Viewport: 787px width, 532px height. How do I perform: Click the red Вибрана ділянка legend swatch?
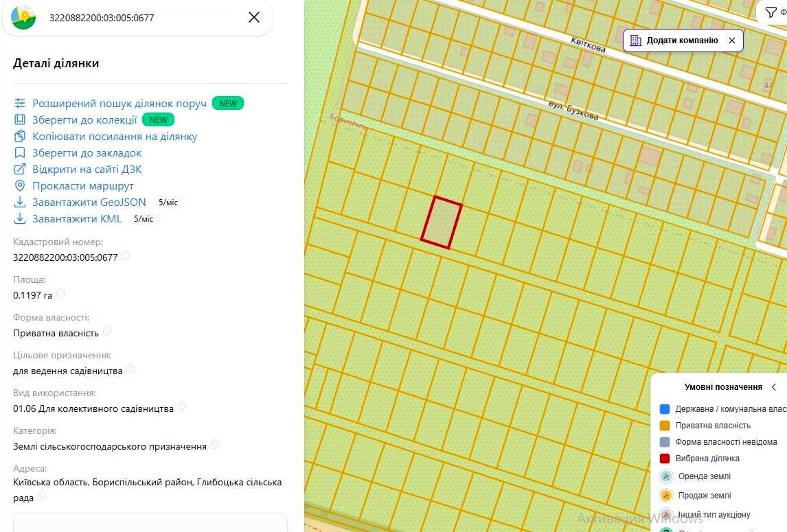tap(665, 459)
